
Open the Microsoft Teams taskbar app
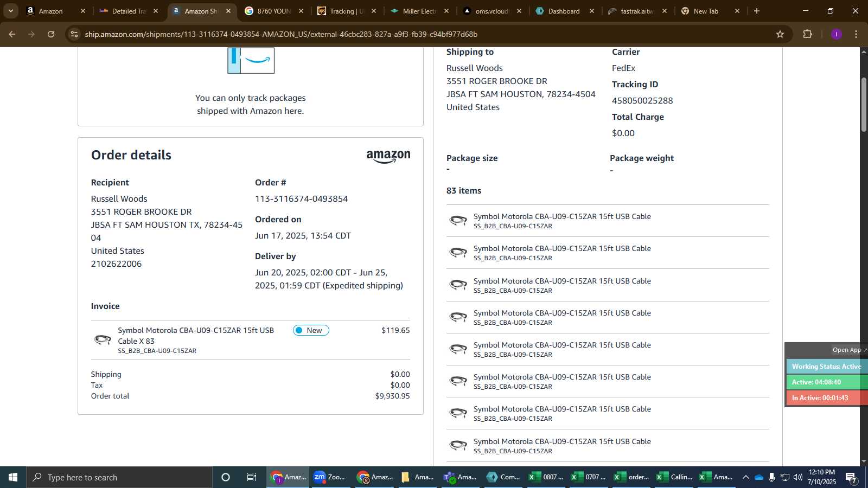point(460,477)
